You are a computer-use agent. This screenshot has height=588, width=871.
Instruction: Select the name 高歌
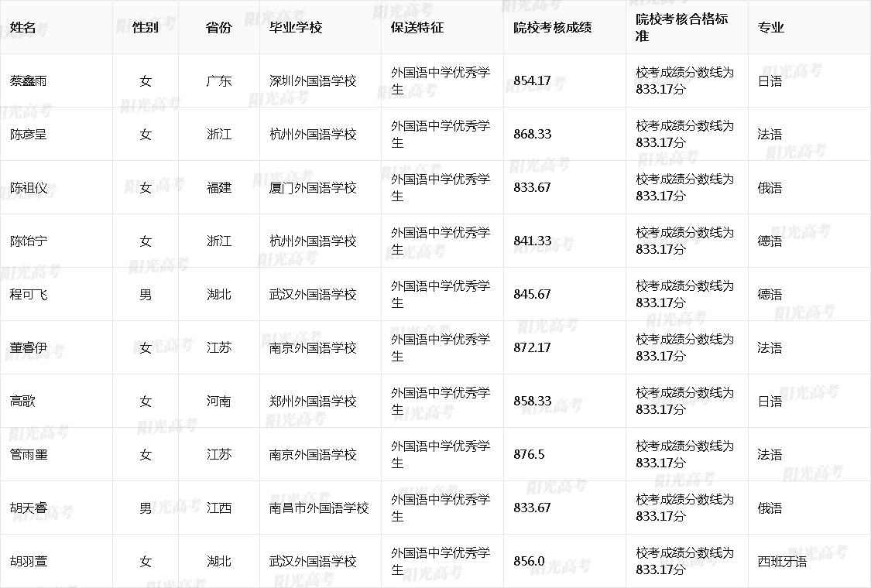[22, 401]
